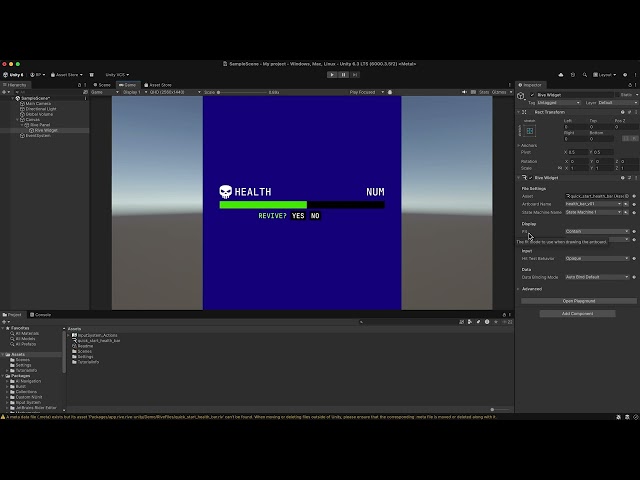The height and width of the screenshot is (480, 640).
Task: Open the Play Focused dropdown
Action: pos(367,92)
